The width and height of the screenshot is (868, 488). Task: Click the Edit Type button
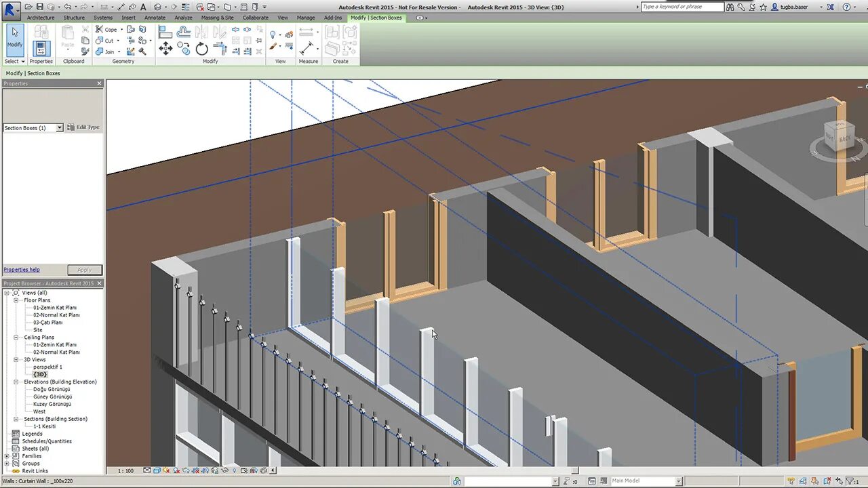(x=84, y=127)
